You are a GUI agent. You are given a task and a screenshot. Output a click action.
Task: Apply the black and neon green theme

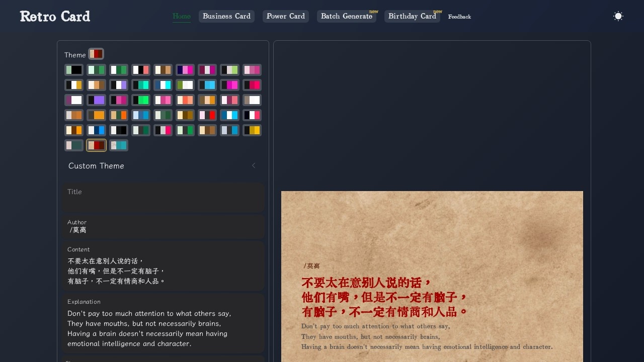(141, 100)
